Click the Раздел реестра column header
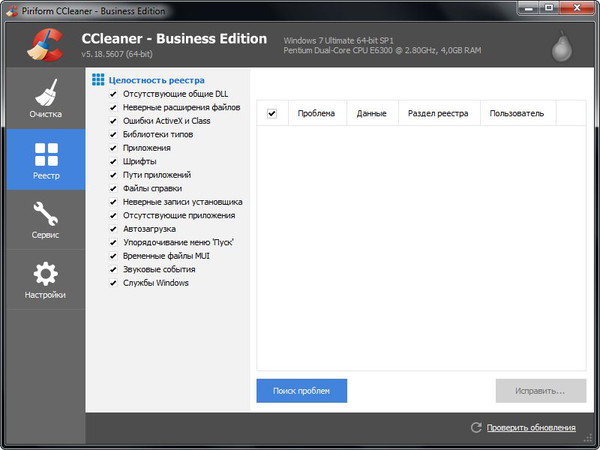This screenshot has height=450, width=600. coord(438,113)
